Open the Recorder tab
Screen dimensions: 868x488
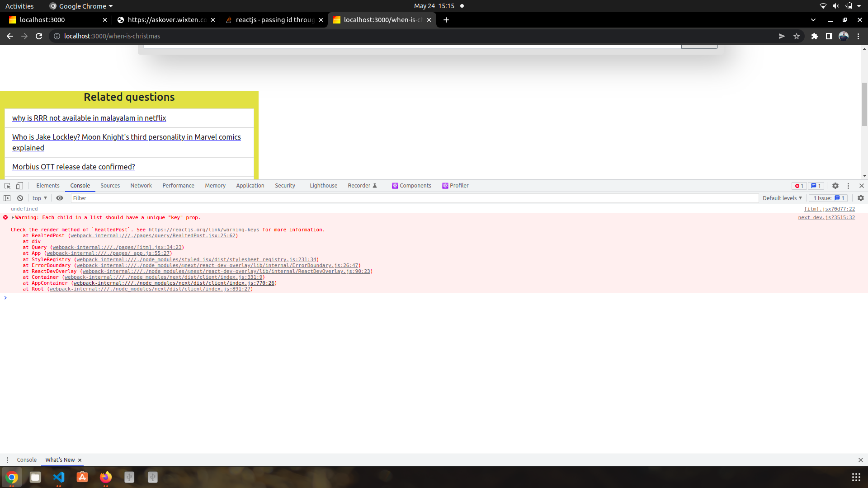click(362, 186)
